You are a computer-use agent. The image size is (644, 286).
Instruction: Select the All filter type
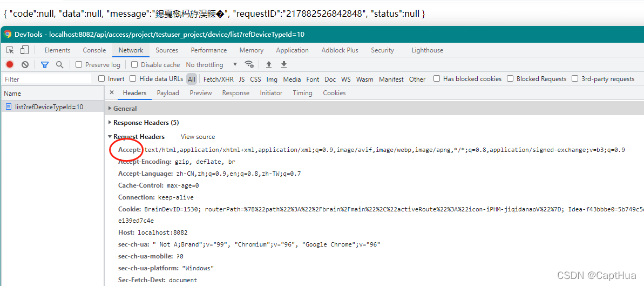[192, 79]
